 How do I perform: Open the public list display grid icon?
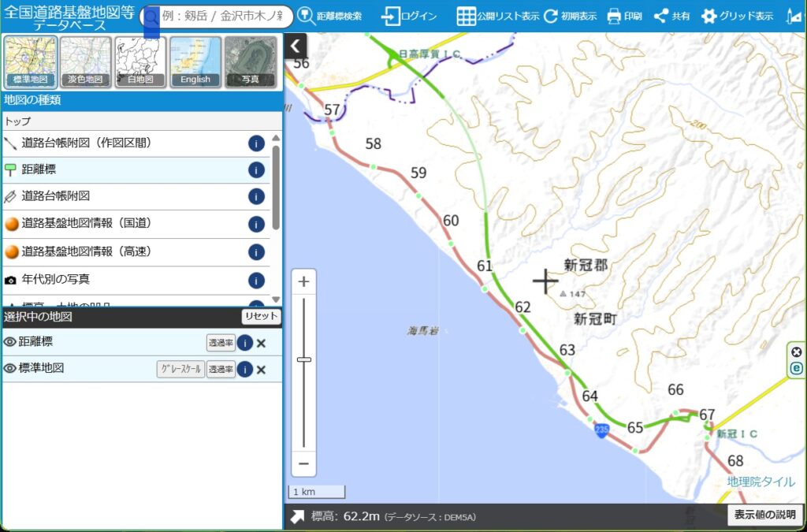click(x=466, y=17)
